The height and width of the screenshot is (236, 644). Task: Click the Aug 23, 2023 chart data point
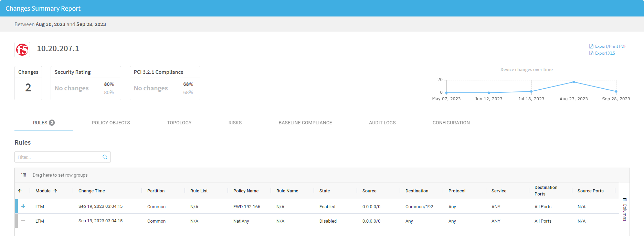(573, 82)
